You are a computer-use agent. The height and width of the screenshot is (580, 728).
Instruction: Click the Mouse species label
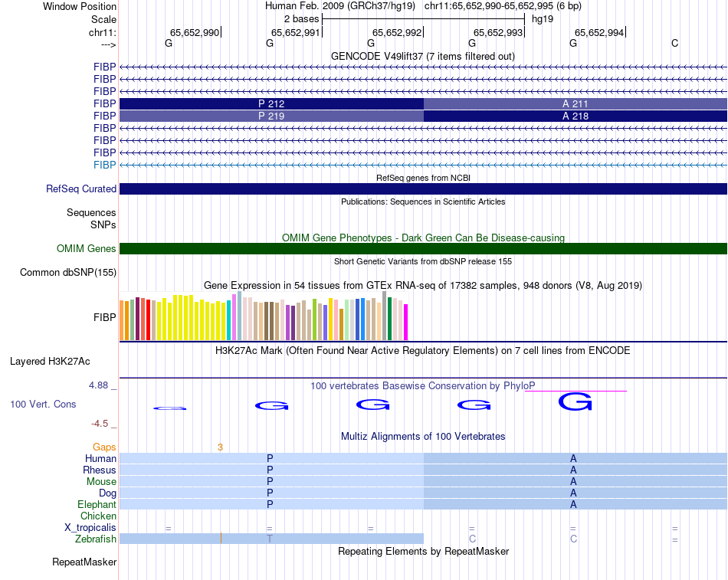101,482
